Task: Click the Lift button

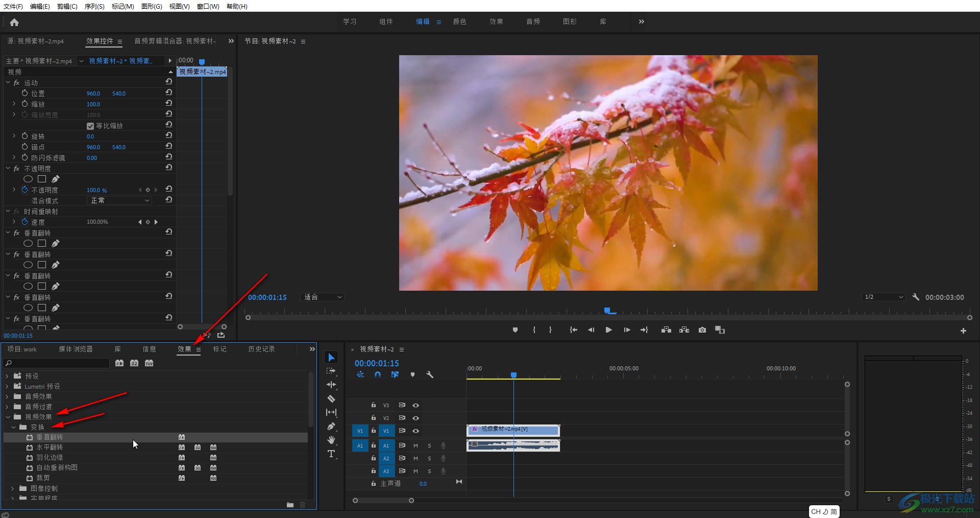Action: [x=666, y=330]
